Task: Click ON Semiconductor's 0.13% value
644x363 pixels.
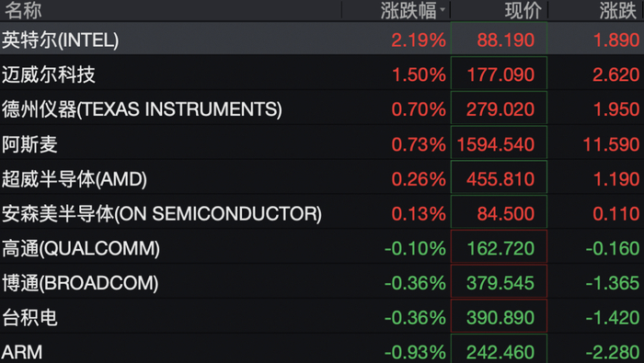Action: point(419,214)
